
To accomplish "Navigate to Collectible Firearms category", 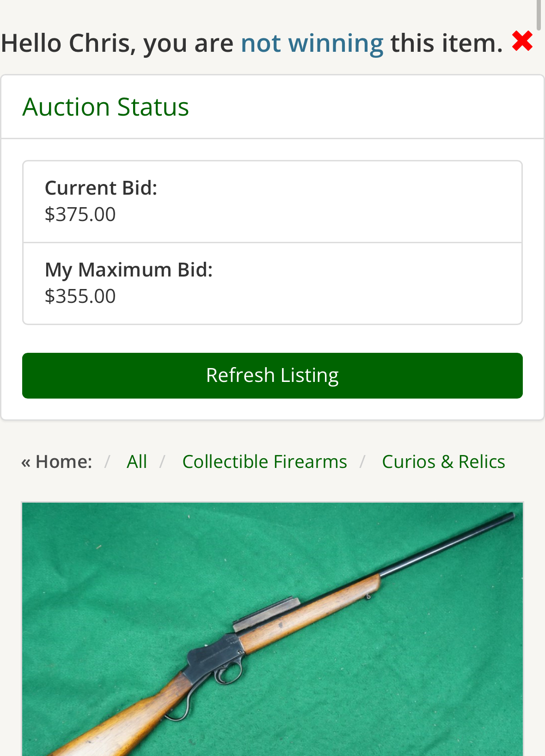I will click(x=264, y=461).
